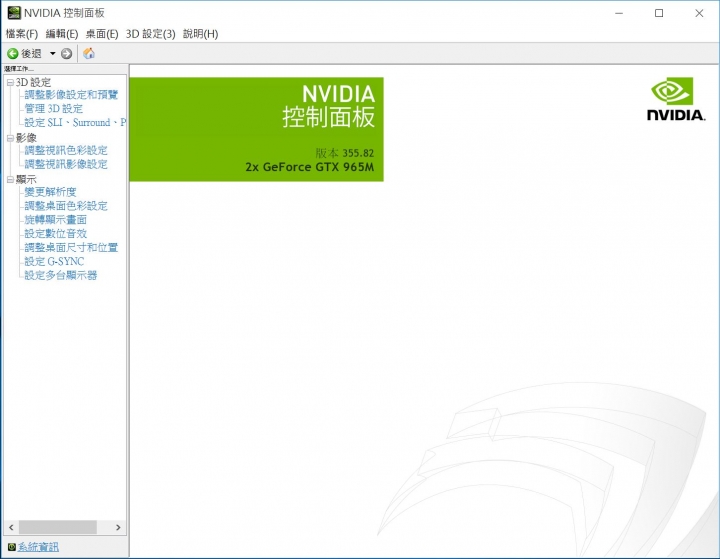
Task: Select 設定多台顯示器 task
Action: click(61, 275)
